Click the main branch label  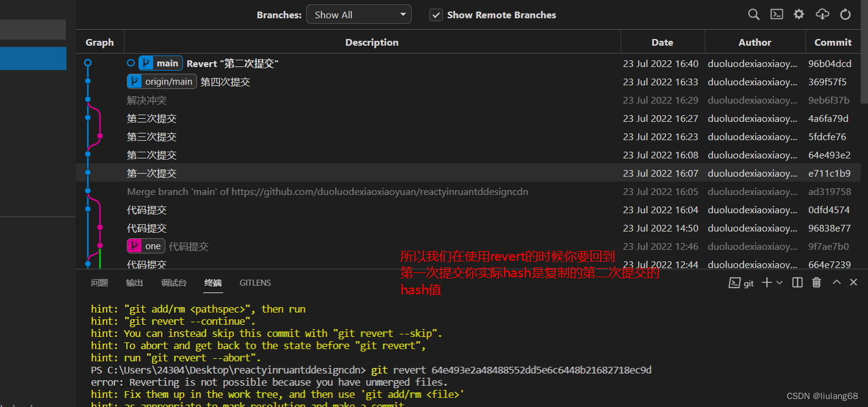pos(160,63)
